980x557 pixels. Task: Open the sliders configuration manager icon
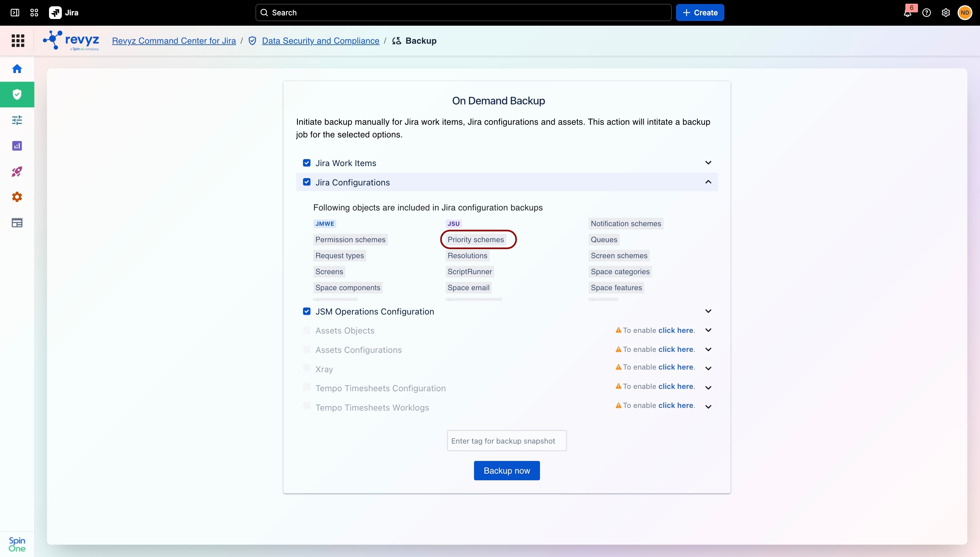pyautogui.click(x=17, y=120)
